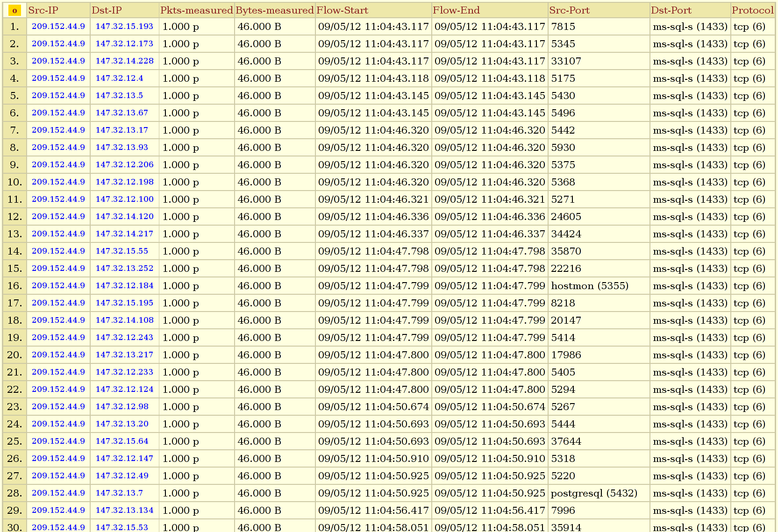Open destination IP 147.32.15.64
This screenshot has height=532, width=778.
[x=122, y=441]
